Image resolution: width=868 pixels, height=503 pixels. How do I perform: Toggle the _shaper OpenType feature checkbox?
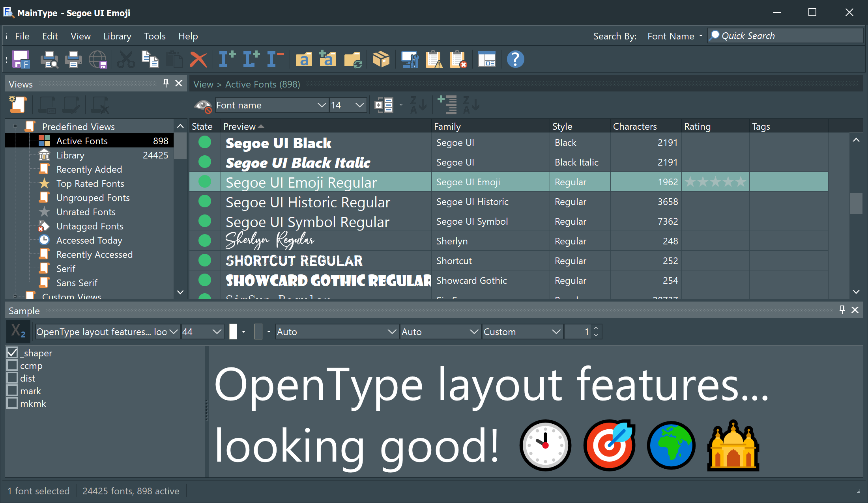(12, 353)
